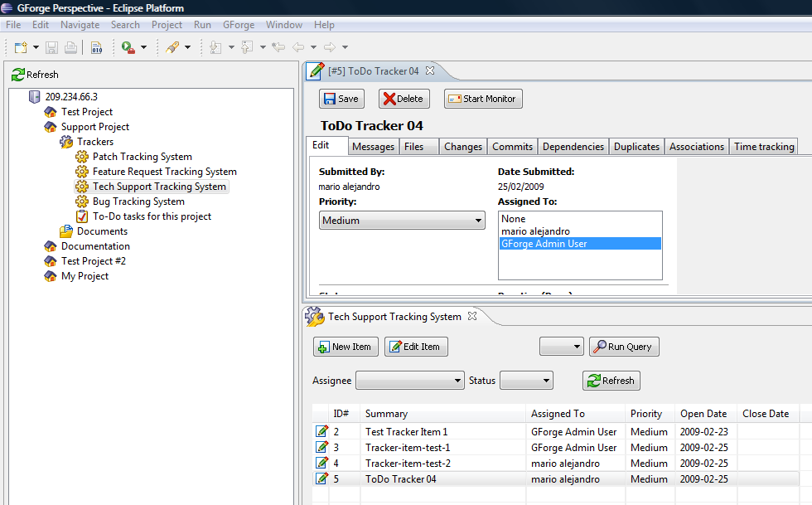
Task: Switch to the Time tracking tab
Action: click(x=764, y=147)
